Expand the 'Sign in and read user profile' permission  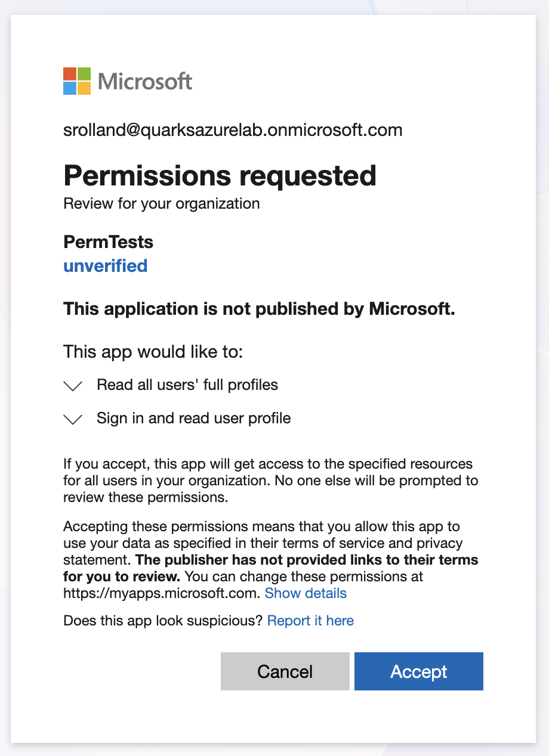(72, 419)
